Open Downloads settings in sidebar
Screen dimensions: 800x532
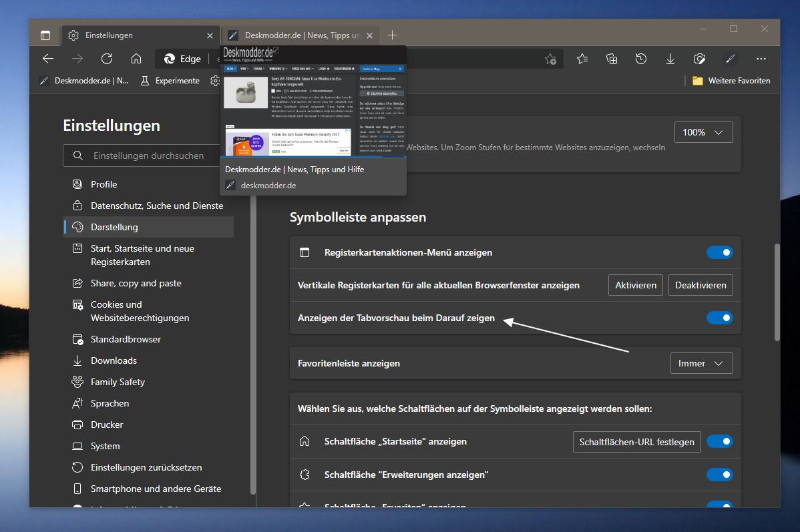[148, 360]
